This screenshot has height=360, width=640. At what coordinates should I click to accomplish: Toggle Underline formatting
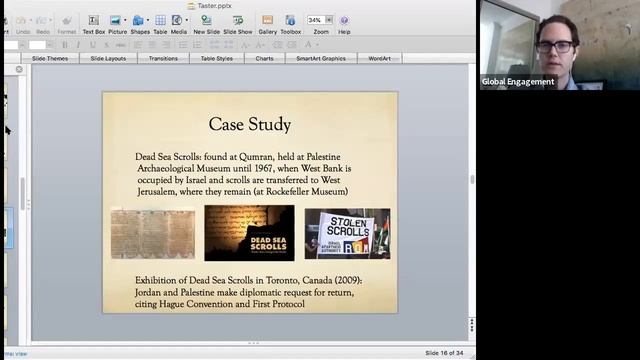(x=93, y=45)
